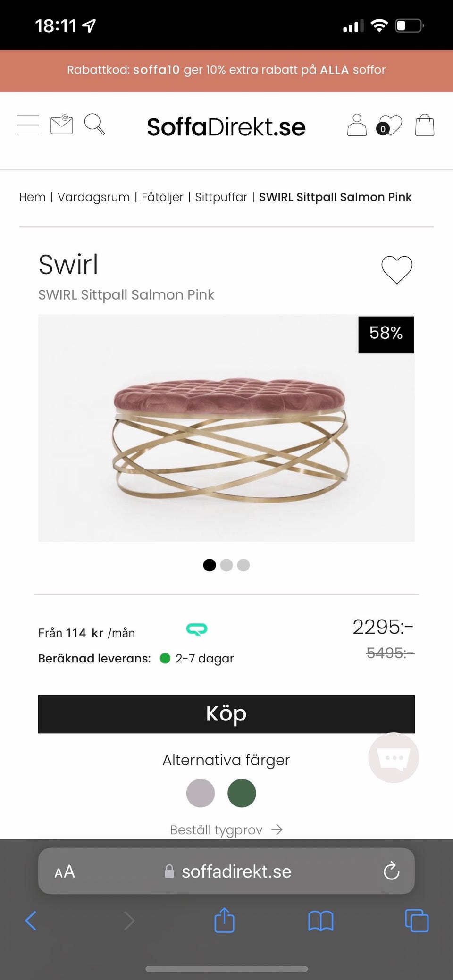Open the shopping bag cart
This screenshot has height=980, width=453.
[x=424, y=125]
